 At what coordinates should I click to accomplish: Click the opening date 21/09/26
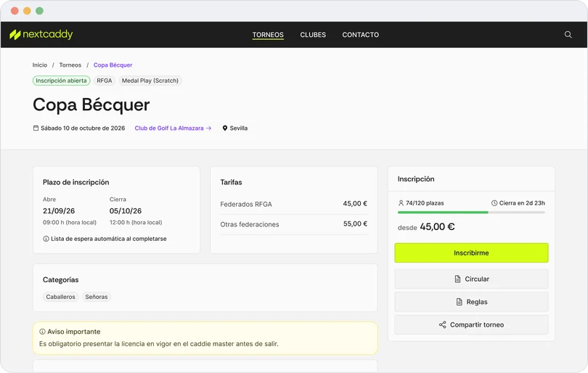click(59, 211)
